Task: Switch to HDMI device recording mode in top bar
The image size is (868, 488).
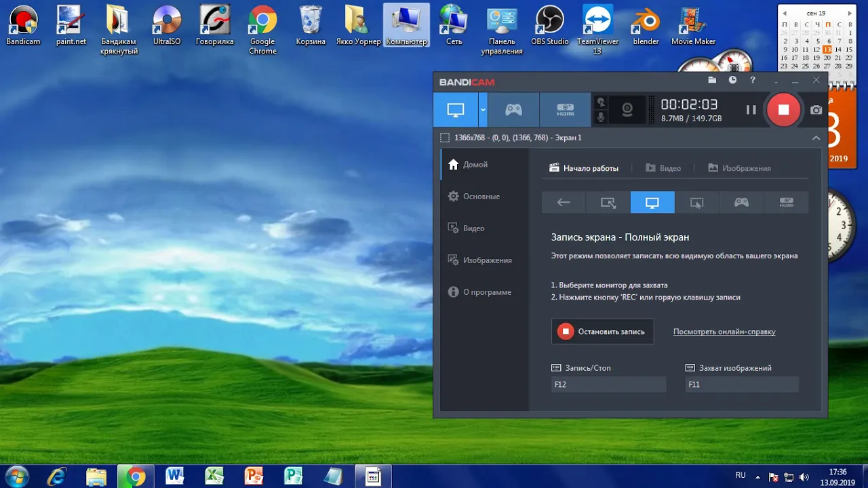Action: pyautogui.click(x=565, y=110)
